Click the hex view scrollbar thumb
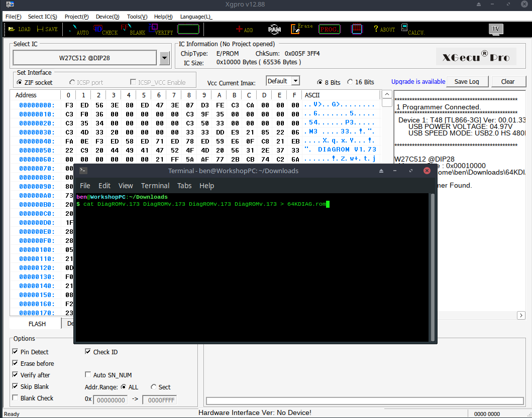Image resolution: width=532 pixels, height=418 pixels. pos(387,103)
